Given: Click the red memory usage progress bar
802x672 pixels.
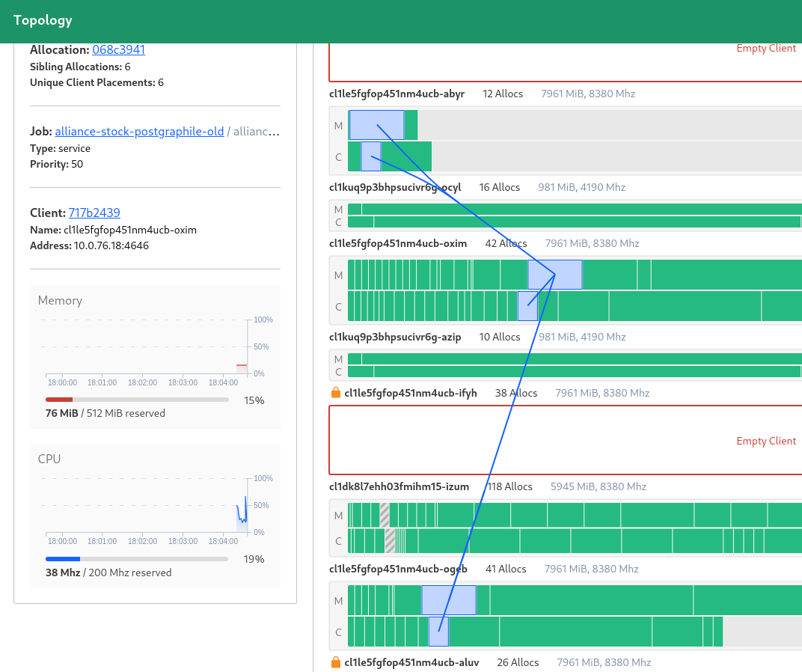Looking at the screenshot, I should (137, 400).
